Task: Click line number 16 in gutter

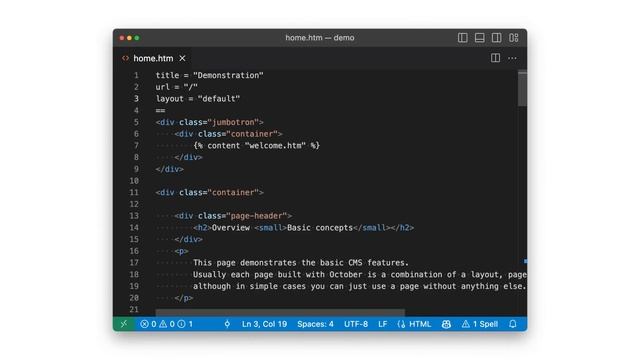Action: (134, 251)
